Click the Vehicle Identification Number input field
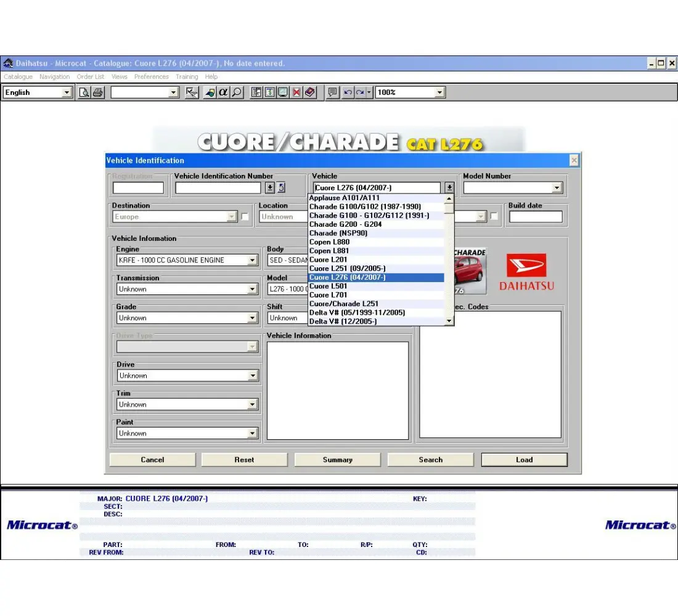 pyautogui.click(x=218, y=188)
